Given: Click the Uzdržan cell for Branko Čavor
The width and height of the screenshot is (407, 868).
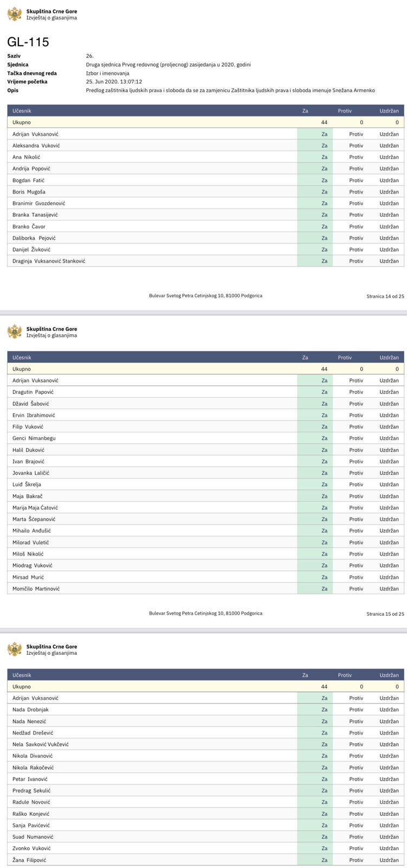Looking at the screenshot, I should pos(389,226).
